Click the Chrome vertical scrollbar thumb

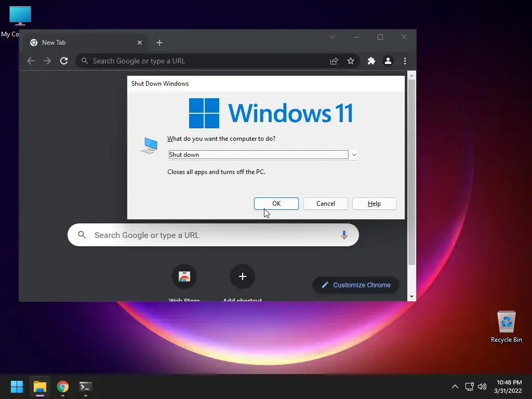411,172
